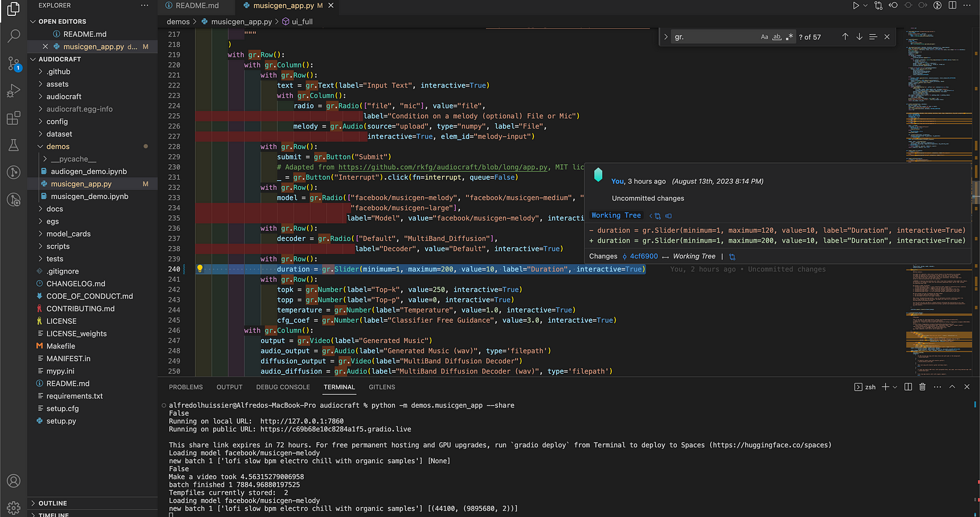980x517 pixels.
Task: Switch to the DEBUG CONSOLE tab
Action: 283,387
